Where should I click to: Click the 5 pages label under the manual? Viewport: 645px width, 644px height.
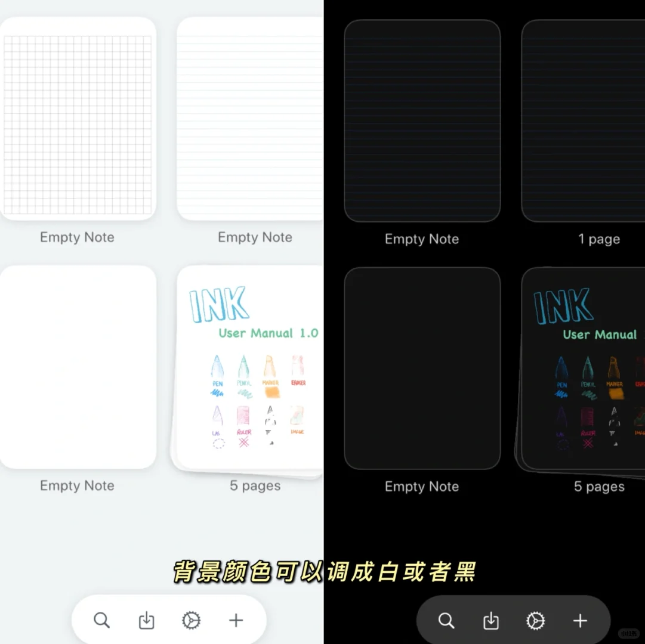(255, 485)
